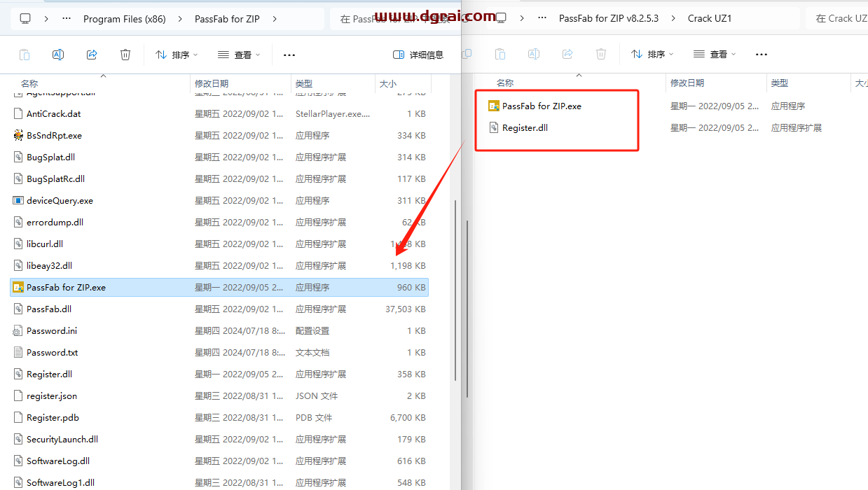
Task: Click the This PC monitor icon in right address bar
Action: pyautogui.click(x=501, y=18)
